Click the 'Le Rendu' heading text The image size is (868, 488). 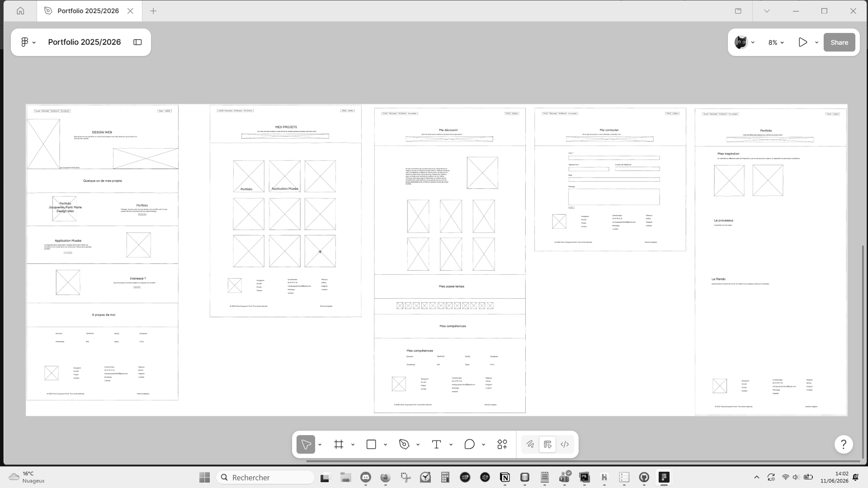[x=718, y=279]
